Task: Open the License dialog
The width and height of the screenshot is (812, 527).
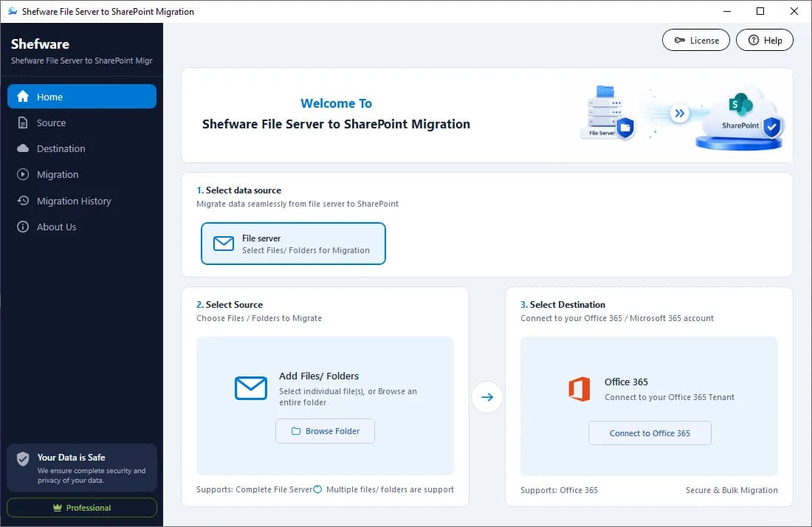Action: tap(695, 40)
